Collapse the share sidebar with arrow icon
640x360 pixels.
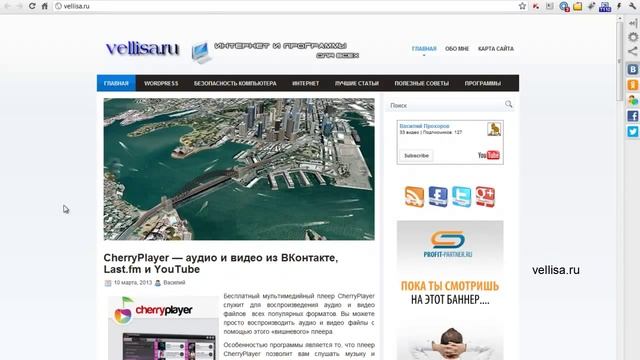[633, 23]
